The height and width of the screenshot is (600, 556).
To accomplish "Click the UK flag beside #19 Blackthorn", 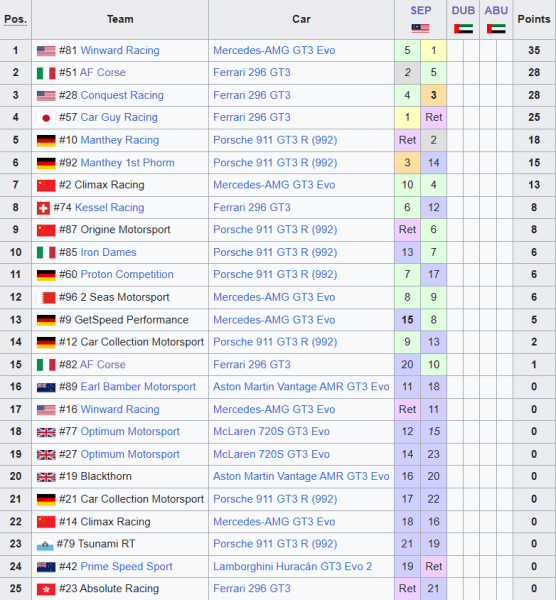I will point(46,477).
